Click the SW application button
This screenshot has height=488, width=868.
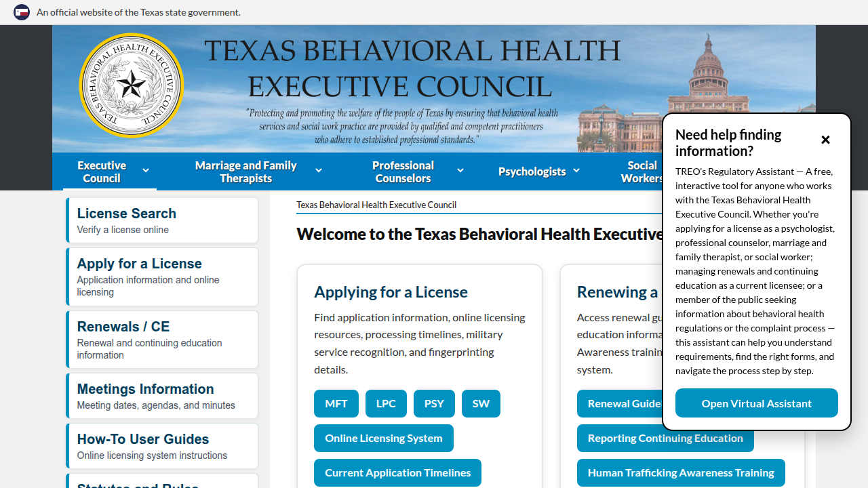click(x=481, y=403)
